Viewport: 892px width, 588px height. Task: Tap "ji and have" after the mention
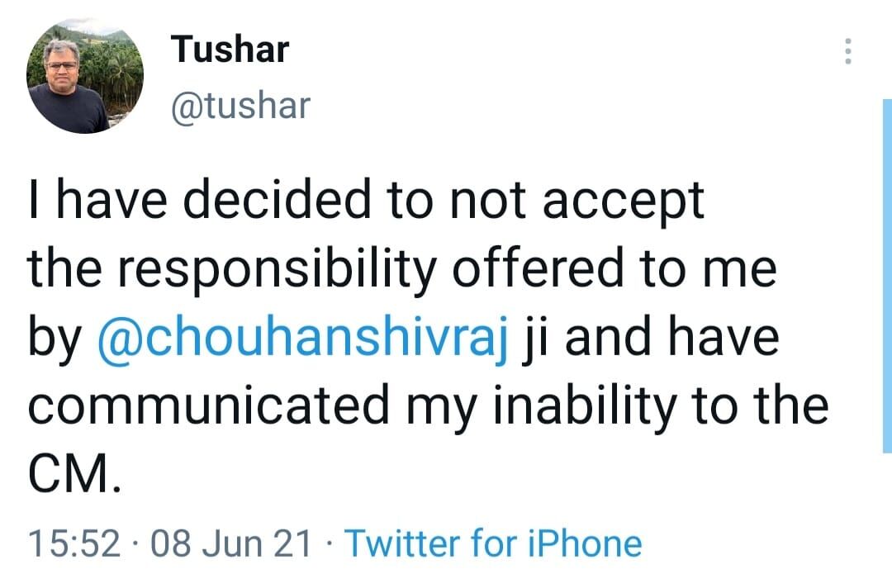pyautogui.click(x=652, y=339)
